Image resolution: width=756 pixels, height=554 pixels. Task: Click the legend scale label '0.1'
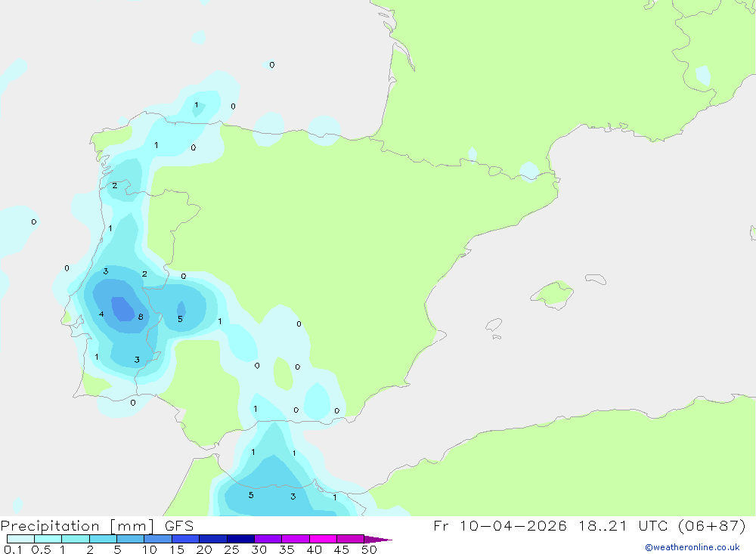click(x=13, y=549)
